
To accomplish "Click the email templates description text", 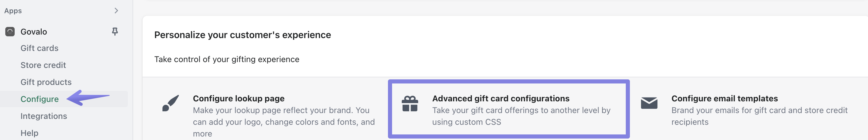I will click(759, 116).
